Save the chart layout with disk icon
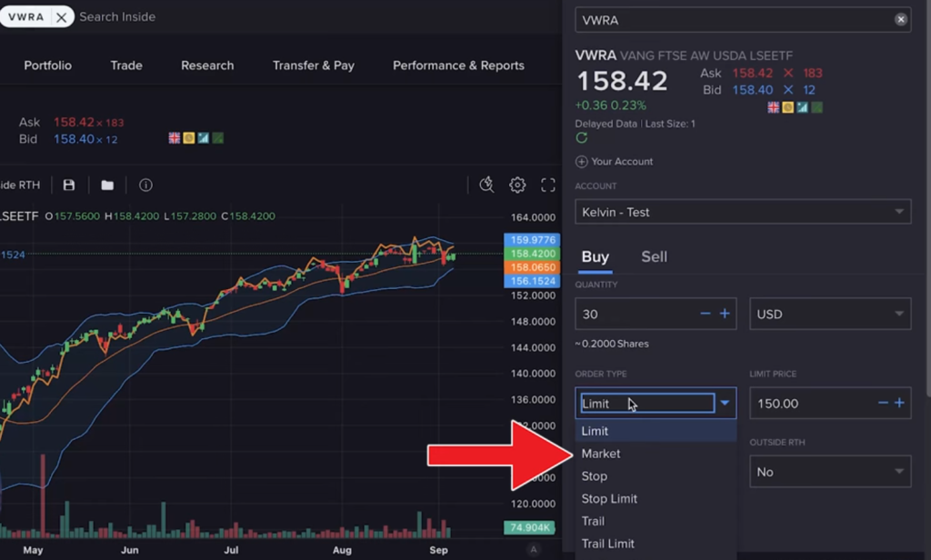This screenshot has width=931, height=560. click(x=69, y=185)
